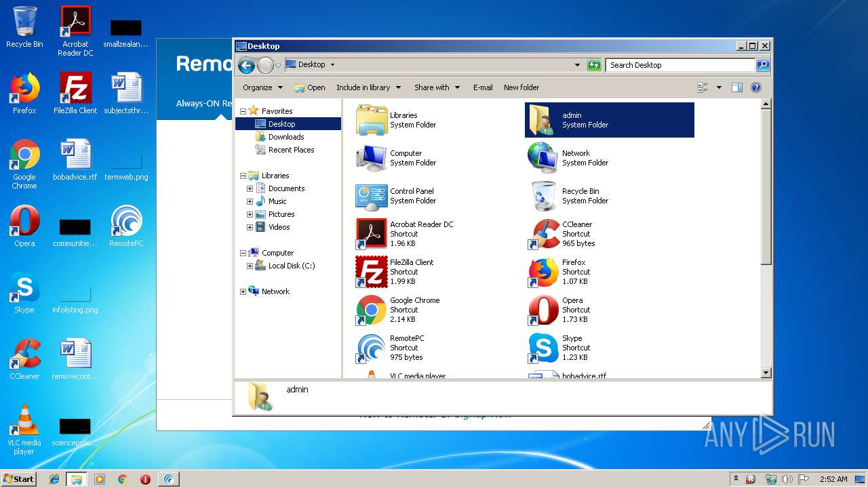This screenshot has width=868, height=488.
Task: Click the vertical scrollbar down arrow
Action: [766, 373]
